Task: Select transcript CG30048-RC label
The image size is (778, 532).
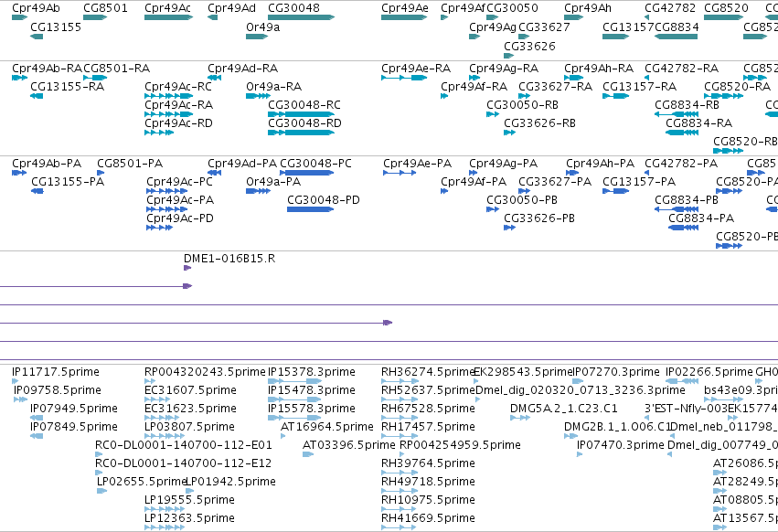Action: click(x=304, y=105)
